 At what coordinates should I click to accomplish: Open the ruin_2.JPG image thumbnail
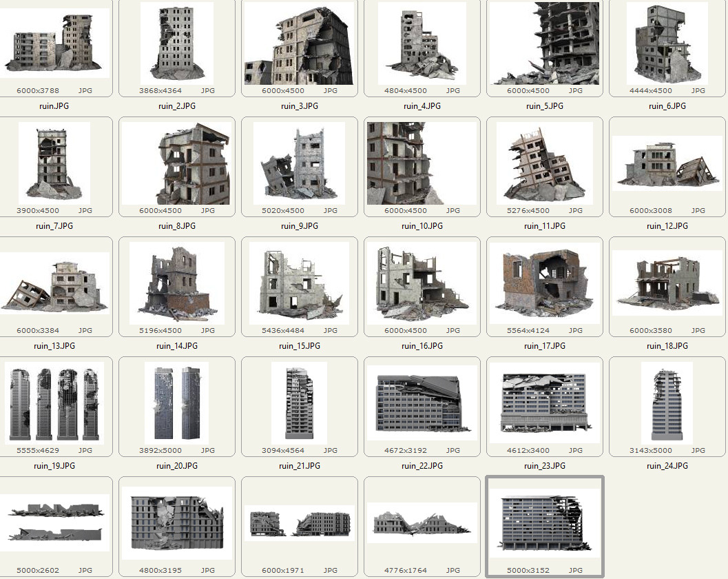pos(177,44)
